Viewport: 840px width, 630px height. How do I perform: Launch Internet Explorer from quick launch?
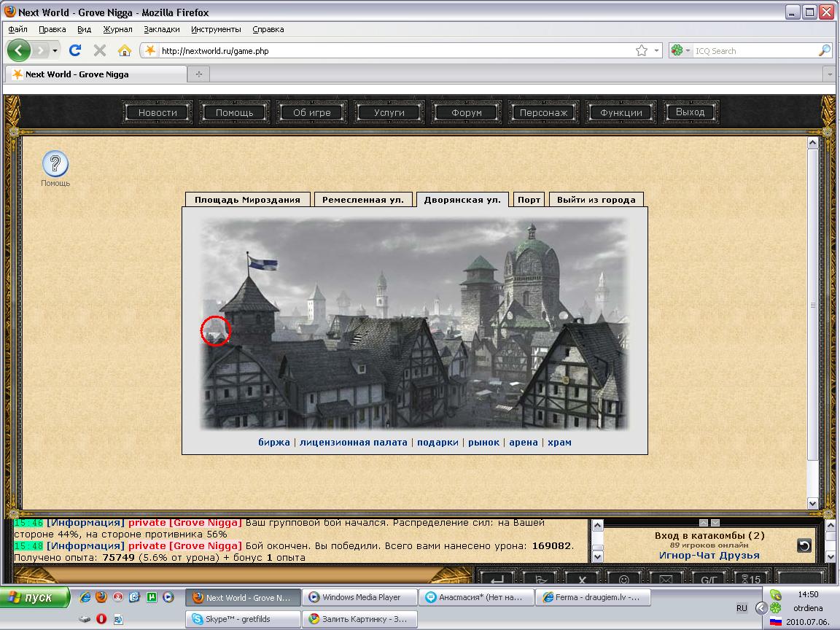tap(85, 596)
